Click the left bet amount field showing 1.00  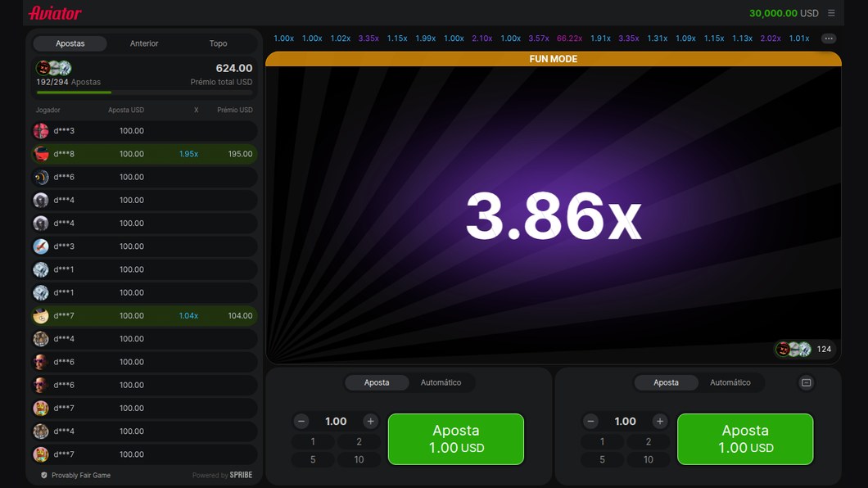[336, 421]
